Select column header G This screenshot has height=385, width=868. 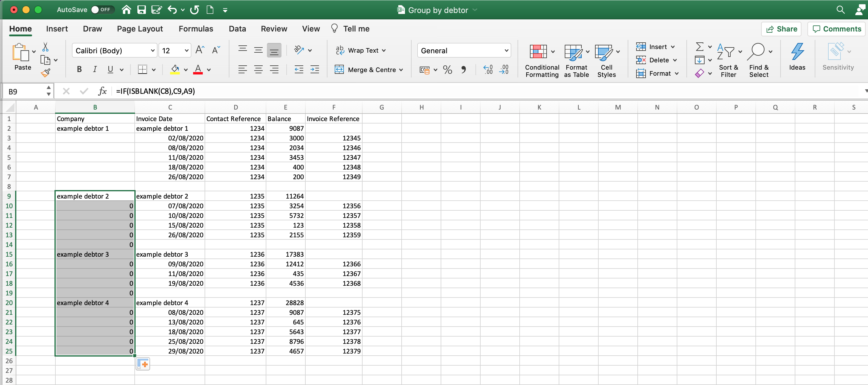pos(381,107)
